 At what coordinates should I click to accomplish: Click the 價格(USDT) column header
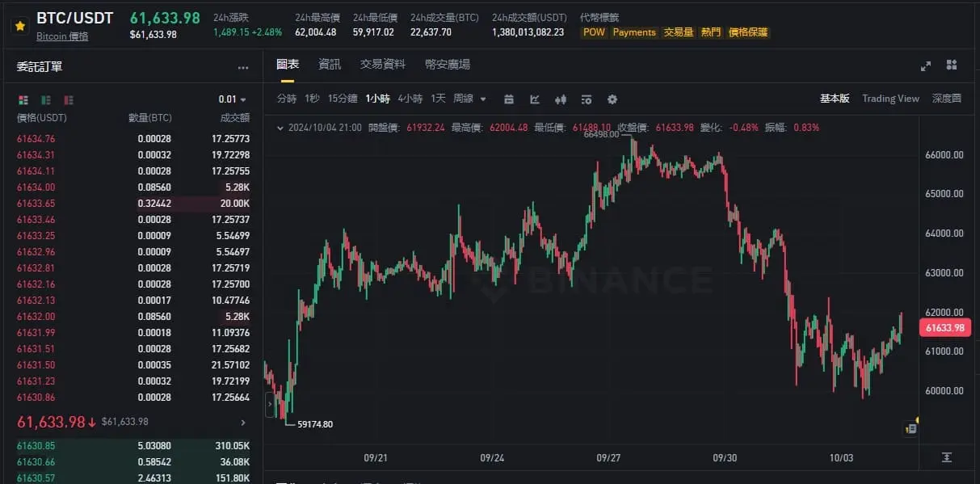42,118
